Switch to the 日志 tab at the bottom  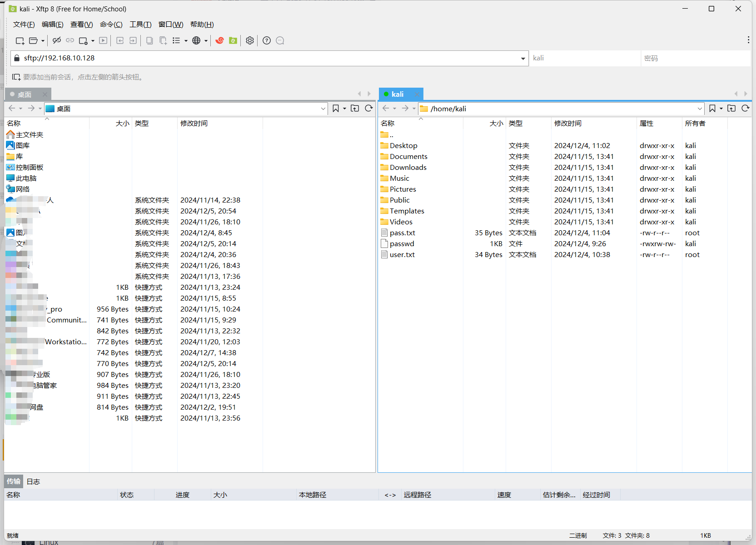pyautogui.click(x=33, y=481)
